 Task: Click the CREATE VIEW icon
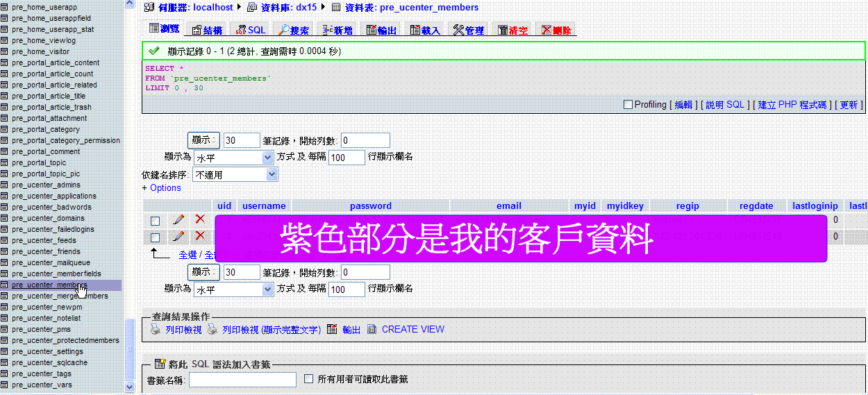(372, 329)
